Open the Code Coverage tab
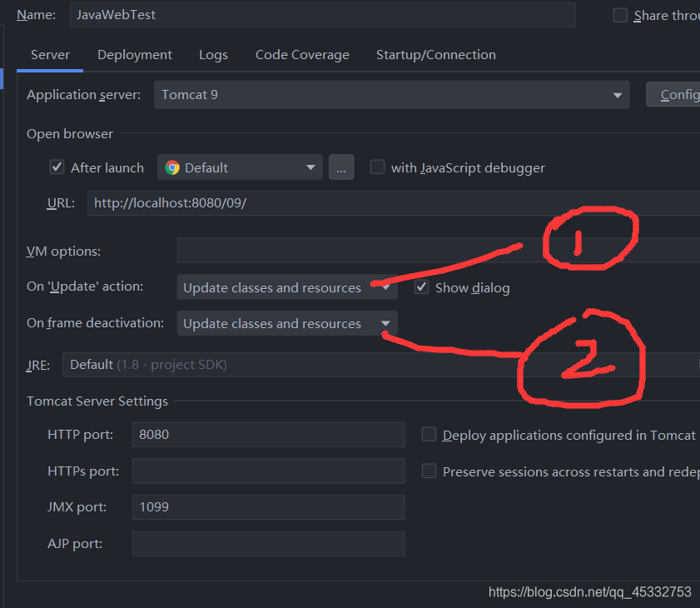The height and width of the screenshot is (608, 700). click(x=302, y=55)
